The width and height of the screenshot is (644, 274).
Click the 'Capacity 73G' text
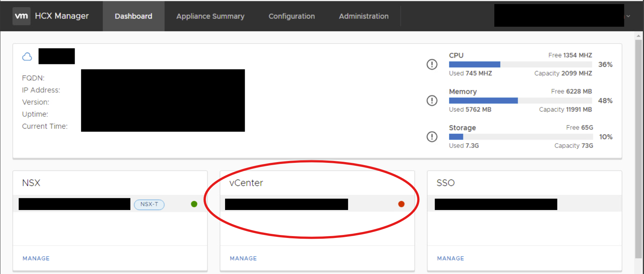click(x=574, y=145)
